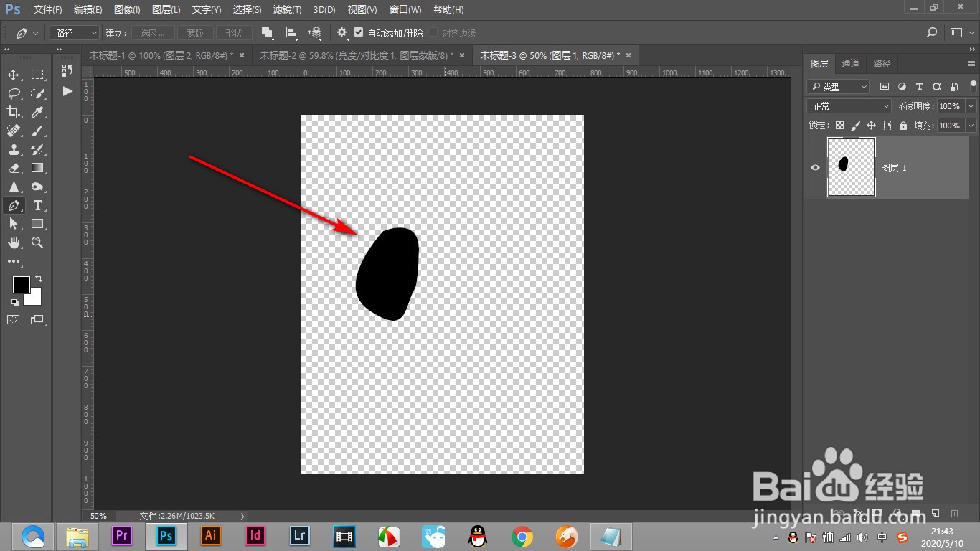Select the Zoom magnifier tool

pyautogui.click(x=37, y=242)
